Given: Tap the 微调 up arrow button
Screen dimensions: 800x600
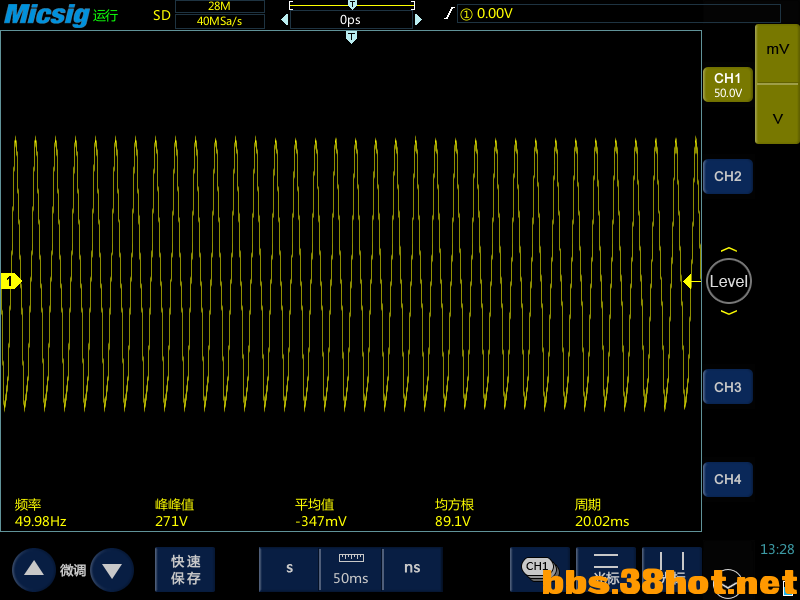Looking at the screenshot, I should pyautogui.click(x=34, y=569).
